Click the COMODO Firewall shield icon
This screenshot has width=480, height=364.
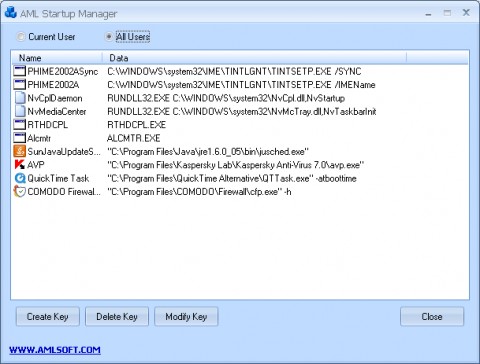20,192
